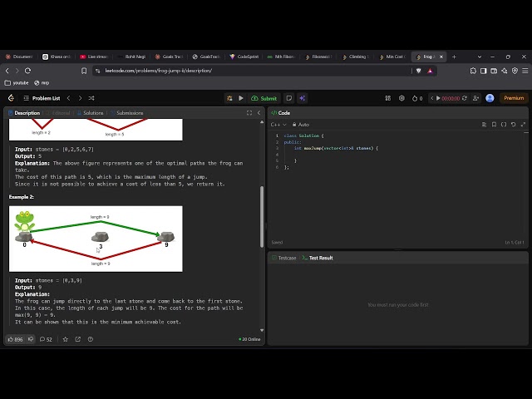Open the layout manager icon
The height and width of the screenshot is (399, 532).
pos(388,98)
